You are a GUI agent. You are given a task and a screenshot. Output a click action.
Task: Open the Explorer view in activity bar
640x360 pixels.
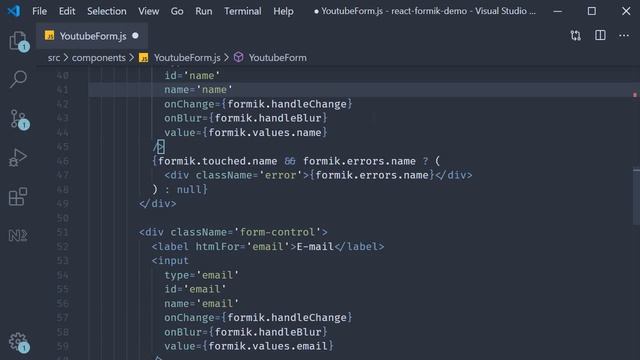click(18, 41)
